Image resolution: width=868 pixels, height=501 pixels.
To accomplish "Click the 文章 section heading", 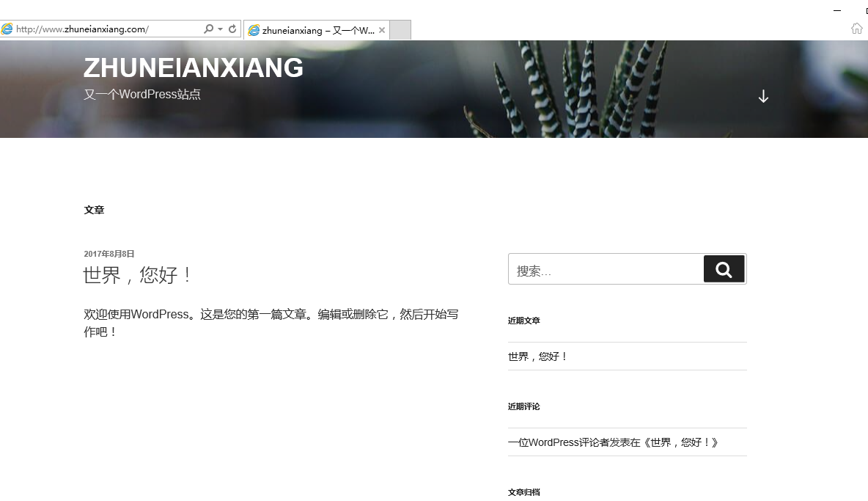I will 94,210.
